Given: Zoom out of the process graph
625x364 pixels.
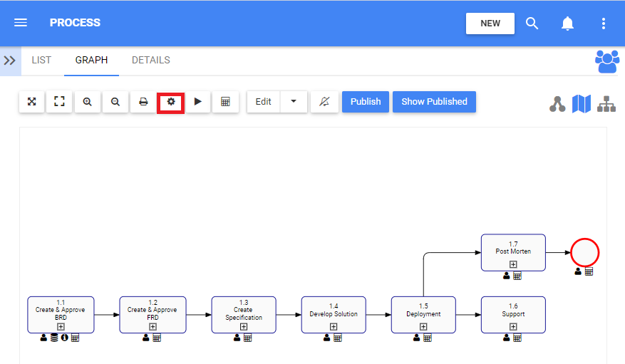Looking at the screenshot, I should pyautogui.click(x=115, y=102).
